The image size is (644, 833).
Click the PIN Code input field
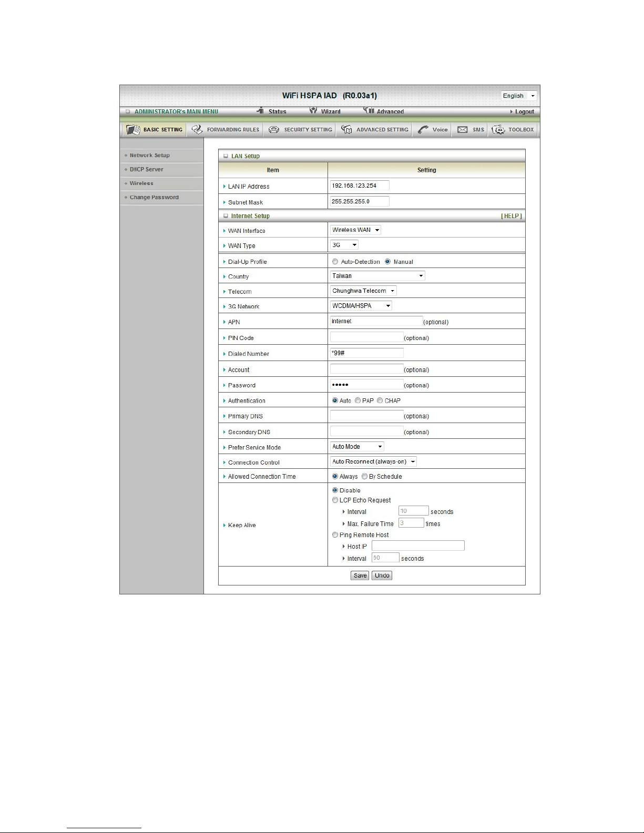367,337
